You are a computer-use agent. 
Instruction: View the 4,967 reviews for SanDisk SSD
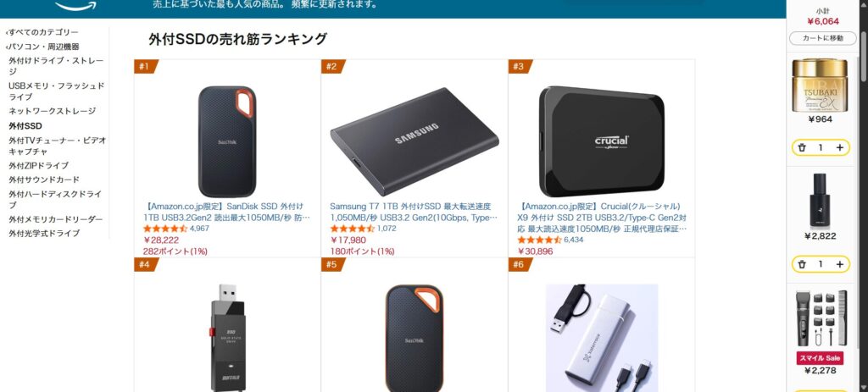[x=199, y=229]
